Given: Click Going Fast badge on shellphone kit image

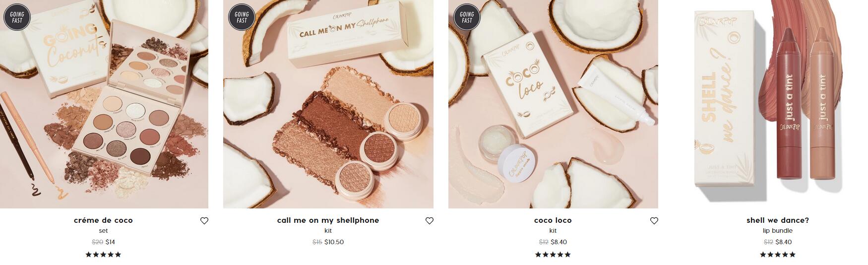Looking at the screenshot, I should (242, 17).
